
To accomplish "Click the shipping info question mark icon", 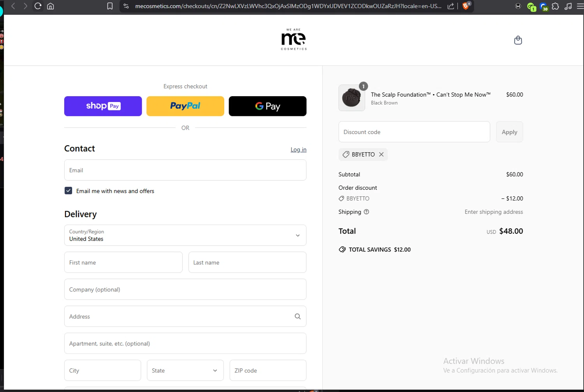I will pos(366,212).
